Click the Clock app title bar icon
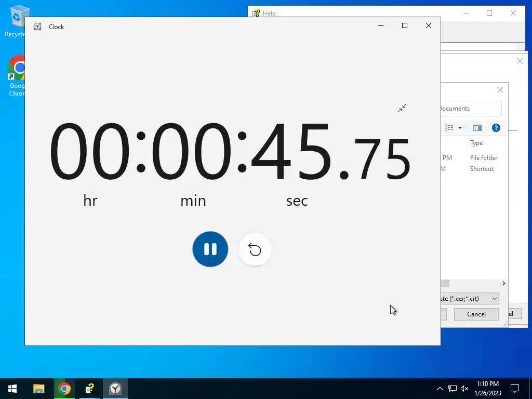Viewport: 532px width, 399px height. (x=37, y=27)
